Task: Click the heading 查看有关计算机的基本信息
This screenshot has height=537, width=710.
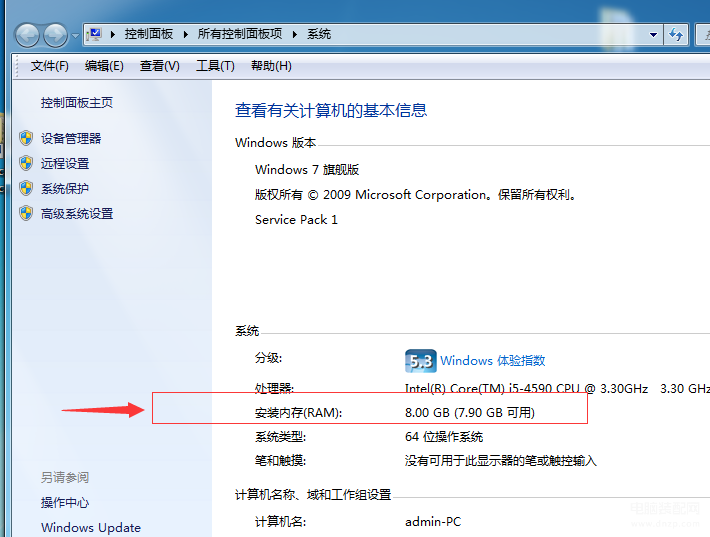Action: click(x=331, y=110)
